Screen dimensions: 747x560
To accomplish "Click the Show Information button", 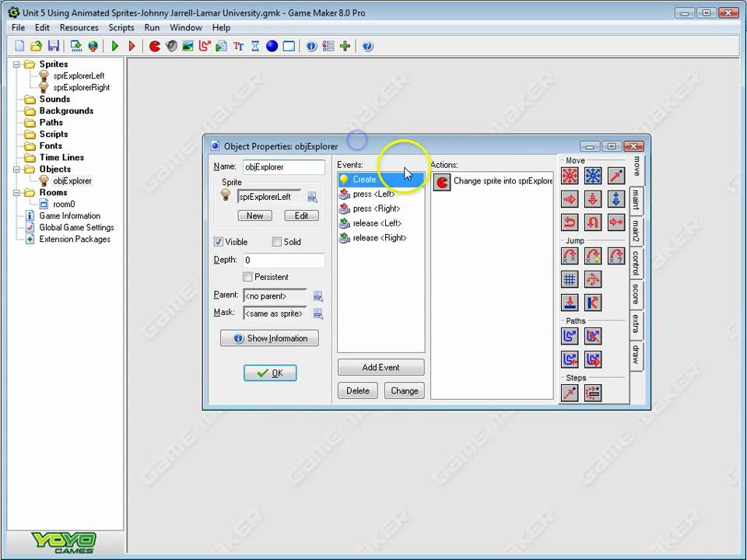I will [270, 338].
